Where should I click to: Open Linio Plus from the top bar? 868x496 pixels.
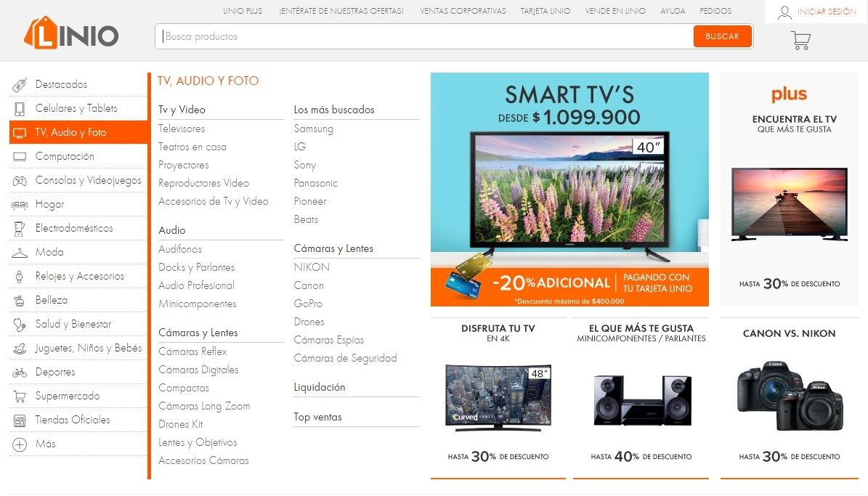pyautogui.click(x=243, y=11)
